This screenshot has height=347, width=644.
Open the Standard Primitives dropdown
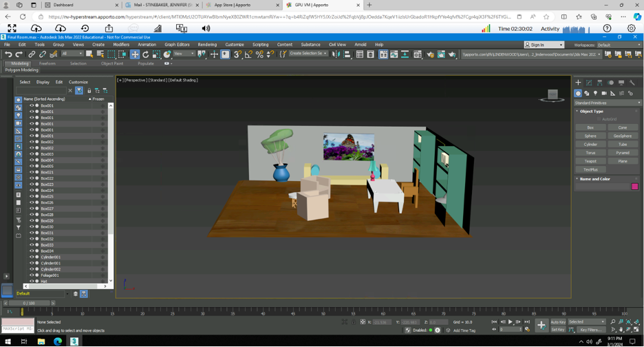point(608,103)
